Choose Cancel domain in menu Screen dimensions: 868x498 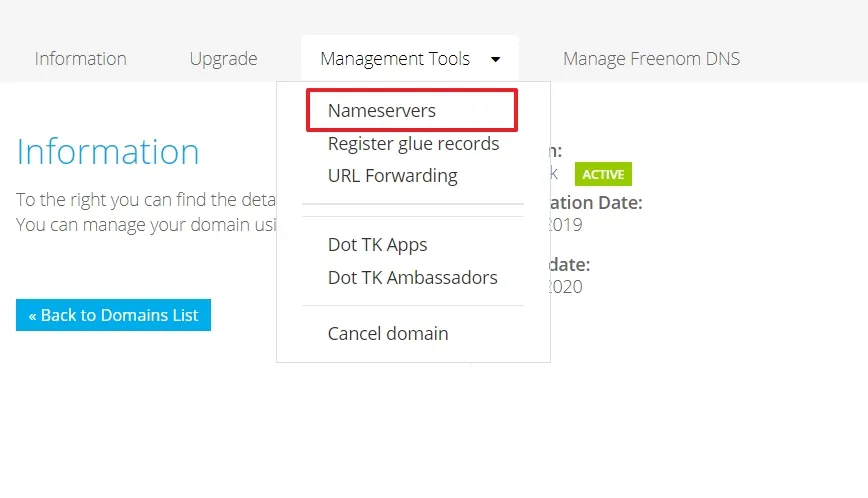tap(388, 334)
